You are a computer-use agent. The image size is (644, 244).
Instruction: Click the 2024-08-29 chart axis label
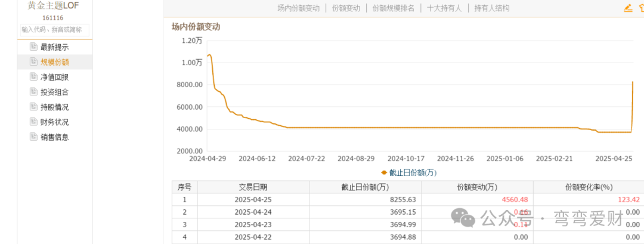tap(356, 159)
